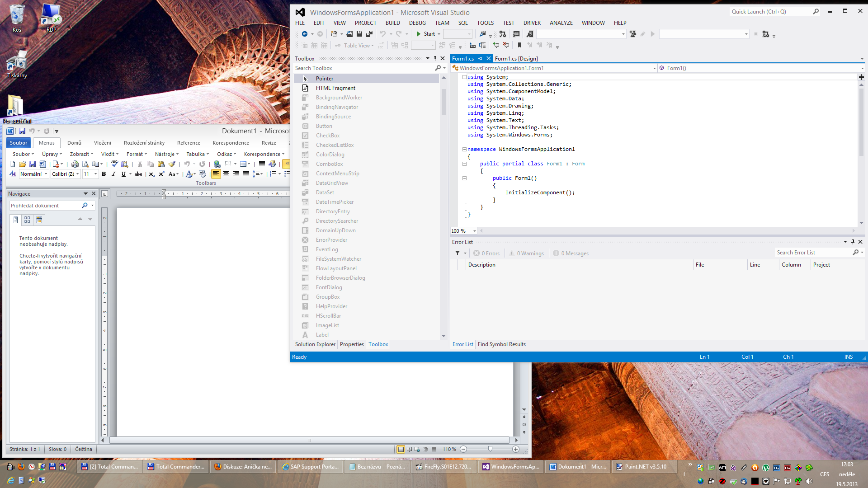Click the Bold formatting icon in Word
The image size is (868, 488).
[x=104, y=174]
